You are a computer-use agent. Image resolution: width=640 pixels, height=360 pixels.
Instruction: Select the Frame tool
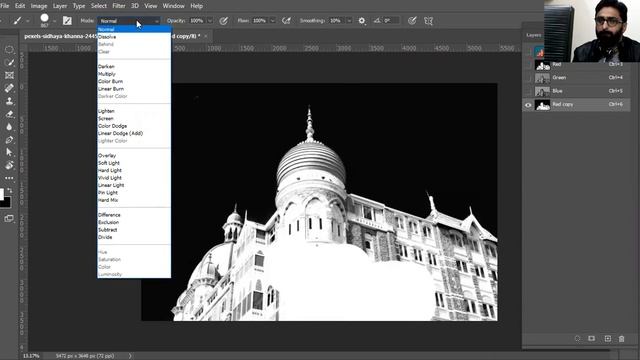(9, 75)
